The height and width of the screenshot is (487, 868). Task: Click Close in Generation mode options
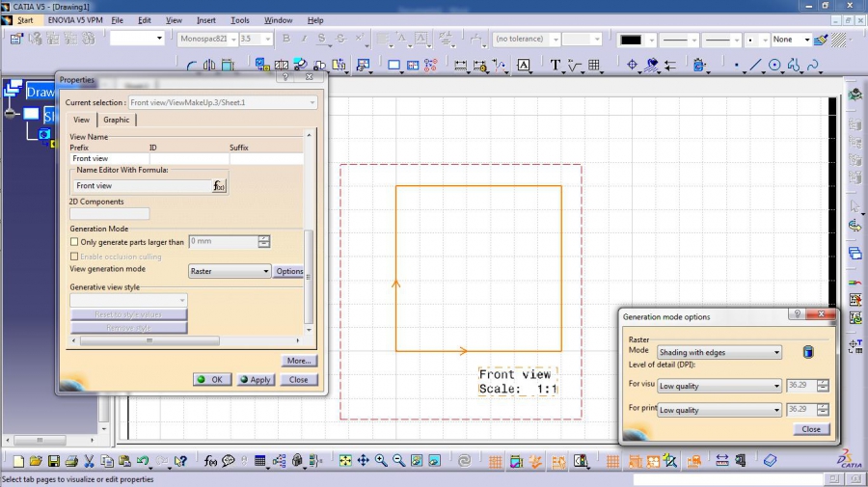point(811,429)
